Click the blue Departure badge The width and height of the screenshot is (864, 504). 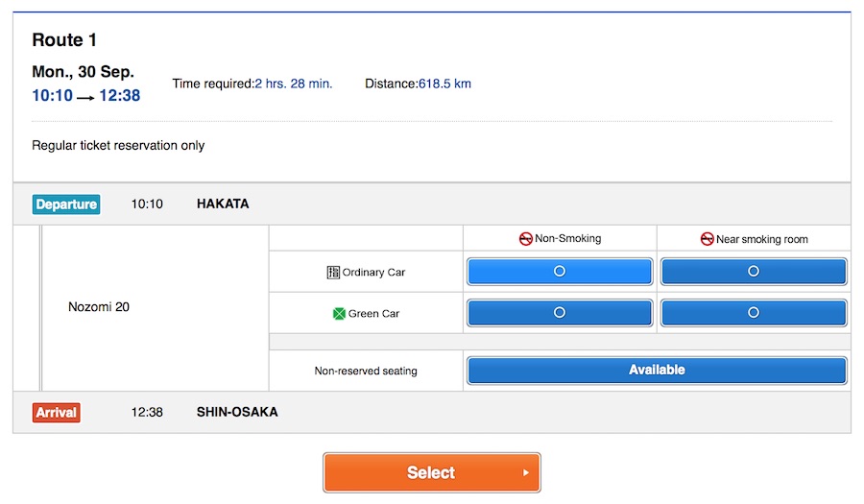click(66, 204)
